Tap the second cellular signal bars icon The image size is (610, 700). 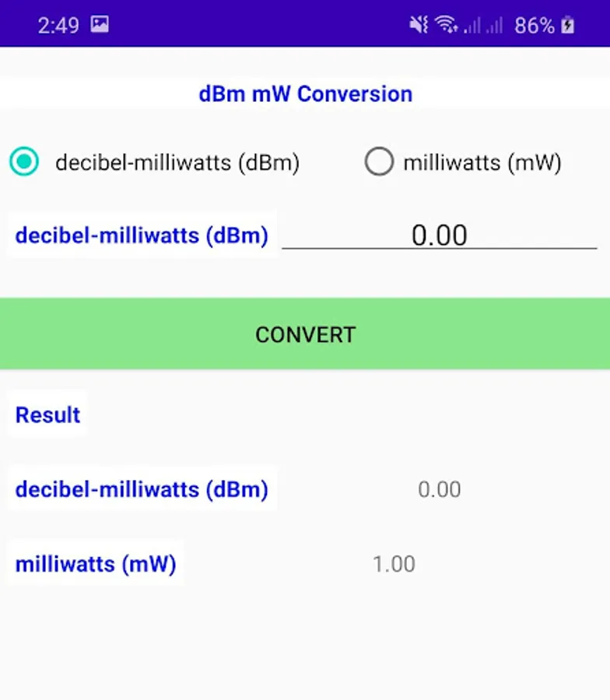pyautogui.click(x=494, y=26)
